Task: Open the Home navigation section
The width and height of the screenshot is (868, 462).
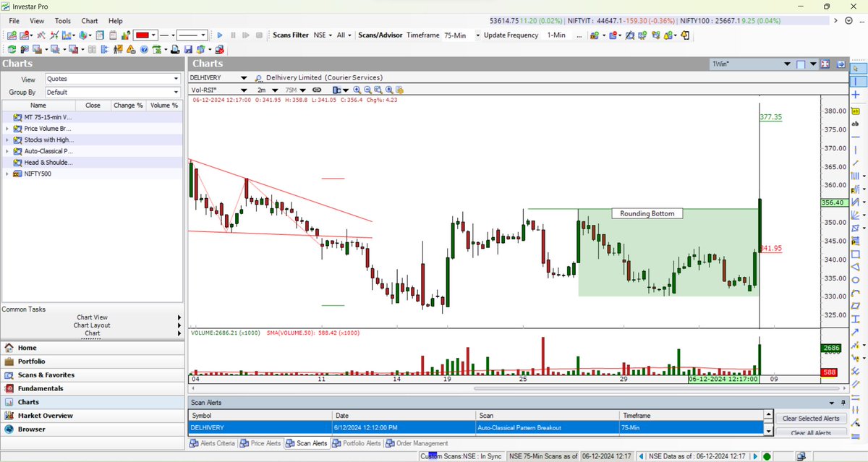Action: click(x=91, y=348)
